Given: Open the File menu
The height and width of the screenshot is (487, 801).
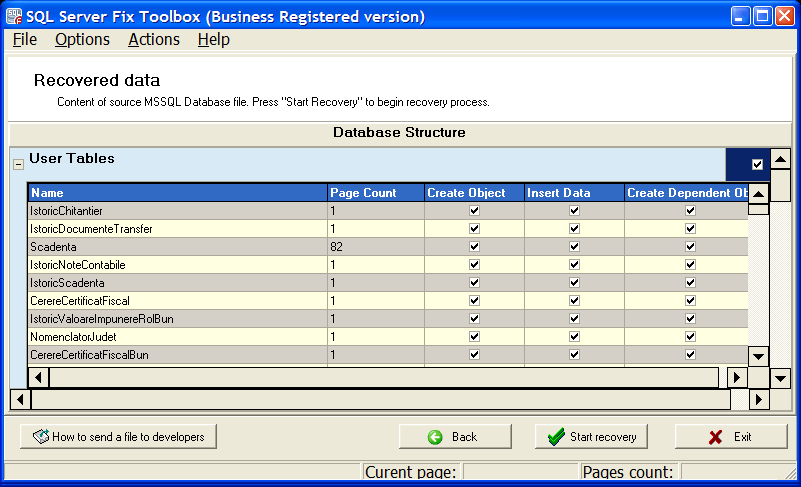Looking at the screenshot, I should [x=25, y=39].
